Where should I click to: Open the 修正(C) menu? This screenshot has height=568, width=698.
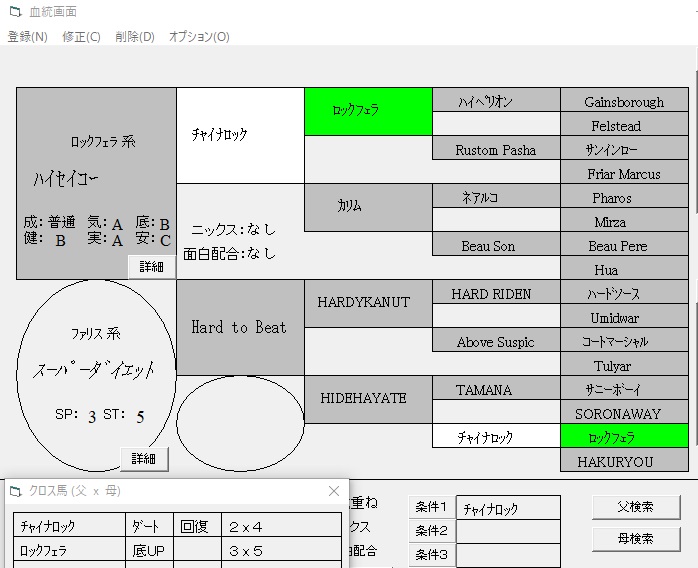pos(81,37)
